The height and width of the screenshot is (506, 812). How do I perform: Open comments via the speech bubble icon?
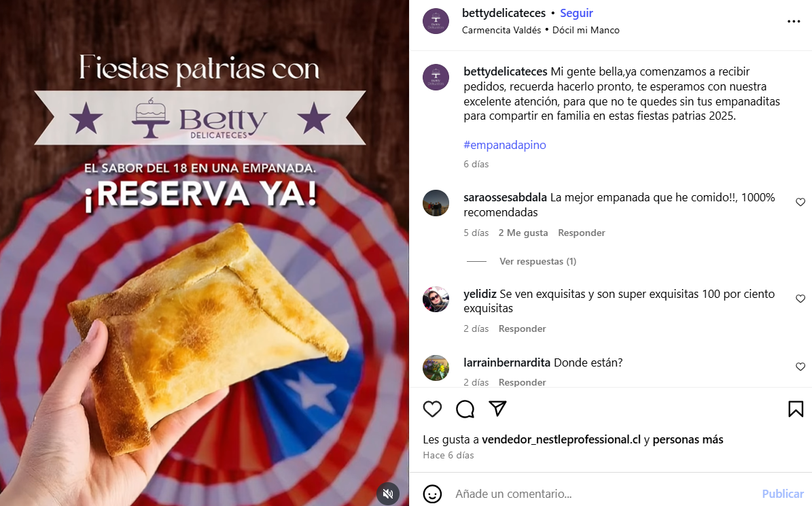click(x=465, y=409)
